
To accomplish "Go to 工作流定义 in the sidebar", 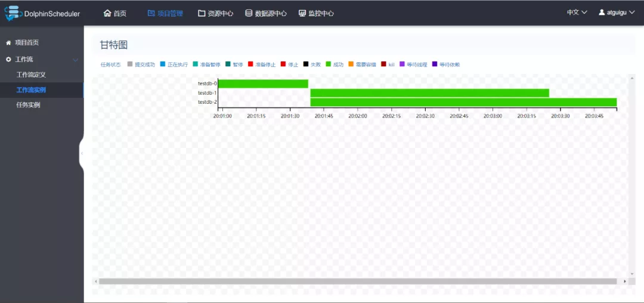I will (31, 75).
